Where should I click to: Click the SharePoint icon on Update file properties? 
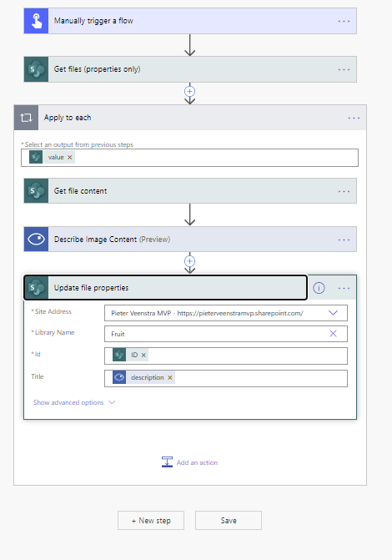[36, 287]
